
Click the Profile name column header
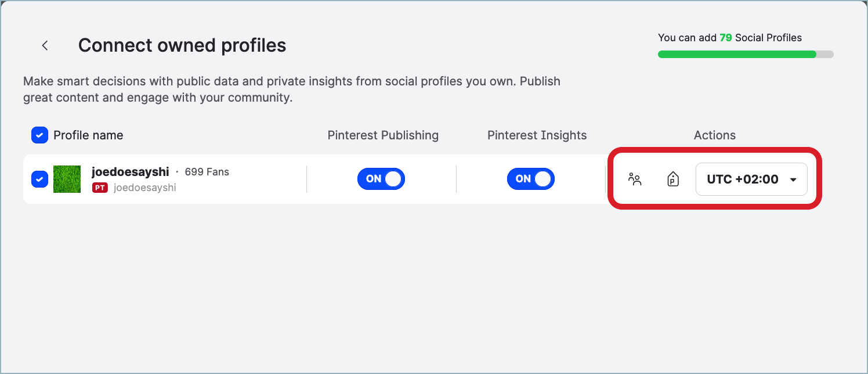(x=88, y=135)
